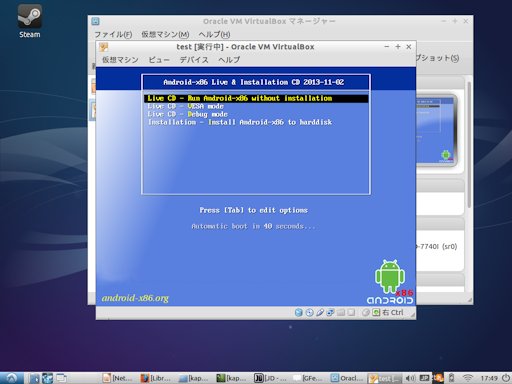Click the VirtualBox Manager window title icon

pyautogui.click(x=95, y=21)
